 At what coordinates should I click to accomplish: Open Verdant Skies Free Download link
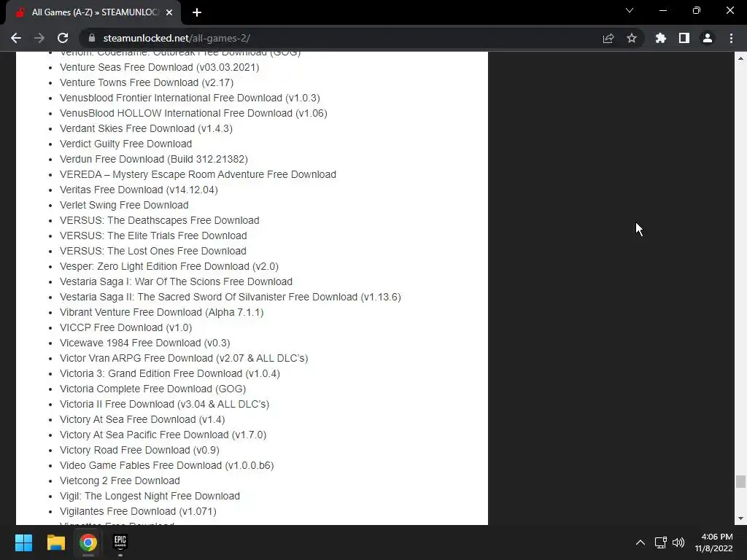146,128
